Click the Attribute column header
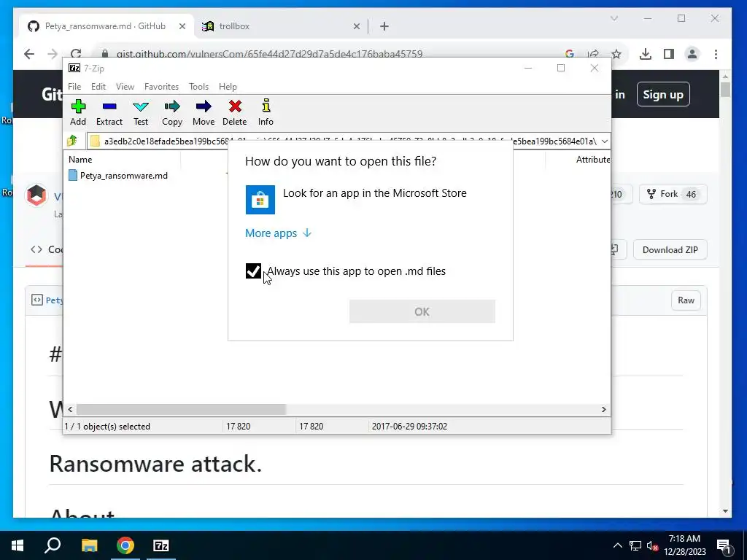 592,160
